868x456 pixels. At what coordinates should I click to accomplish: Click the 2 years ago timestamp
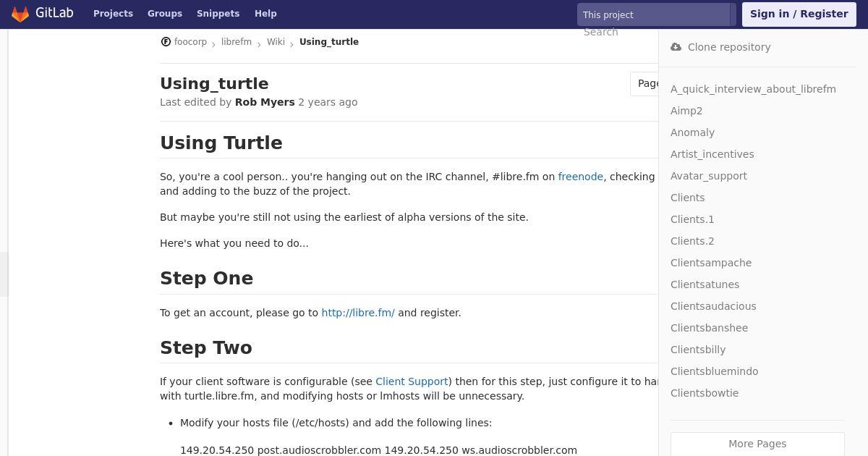[328, 102]
